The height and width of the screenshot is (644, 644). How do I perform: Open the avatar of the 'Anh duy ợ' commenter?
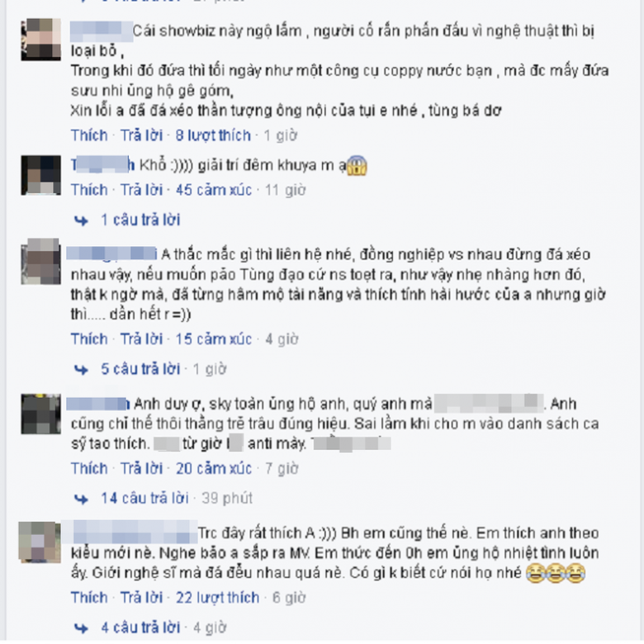click(x=41, y=414)
